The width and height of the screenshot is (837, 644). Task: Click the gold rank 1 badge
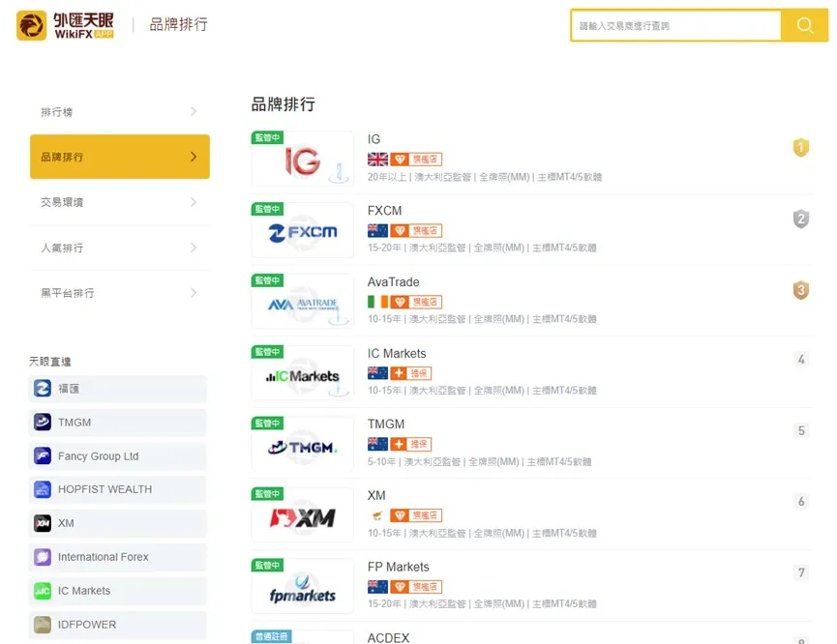(800, 147)
